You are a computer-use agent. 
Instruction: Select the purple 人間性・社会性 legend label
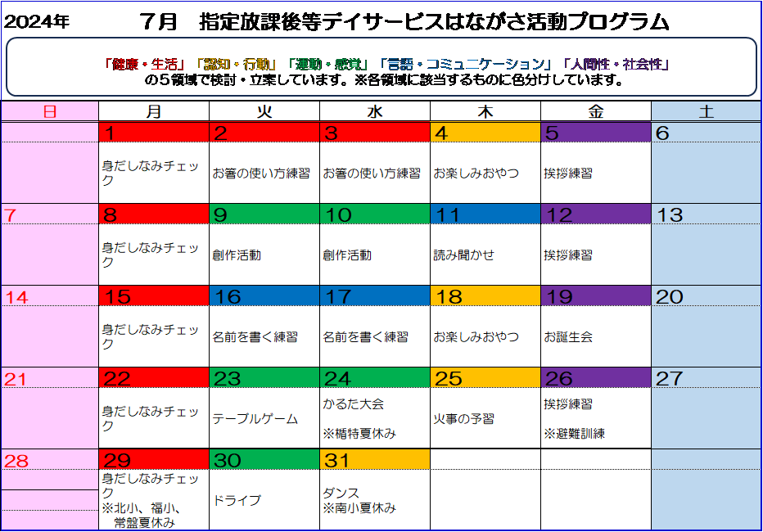coord(617,64)
